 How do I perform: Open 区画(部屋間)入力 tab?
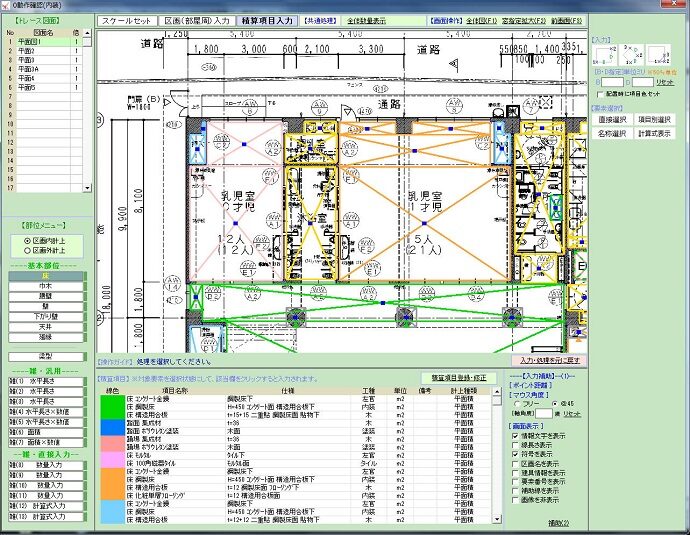(196, 20)
